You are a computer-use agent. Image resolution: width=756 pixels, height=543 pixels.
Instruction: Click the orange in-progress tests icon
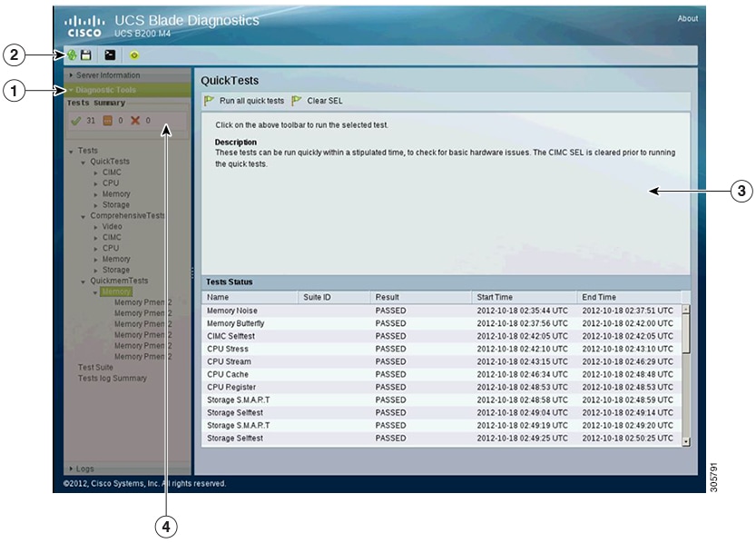tap(107, 121)
